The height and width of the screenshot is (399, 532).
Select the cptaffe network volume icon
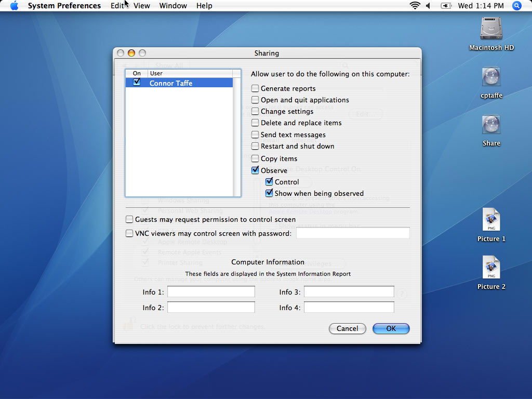click(x=491, y=77)
